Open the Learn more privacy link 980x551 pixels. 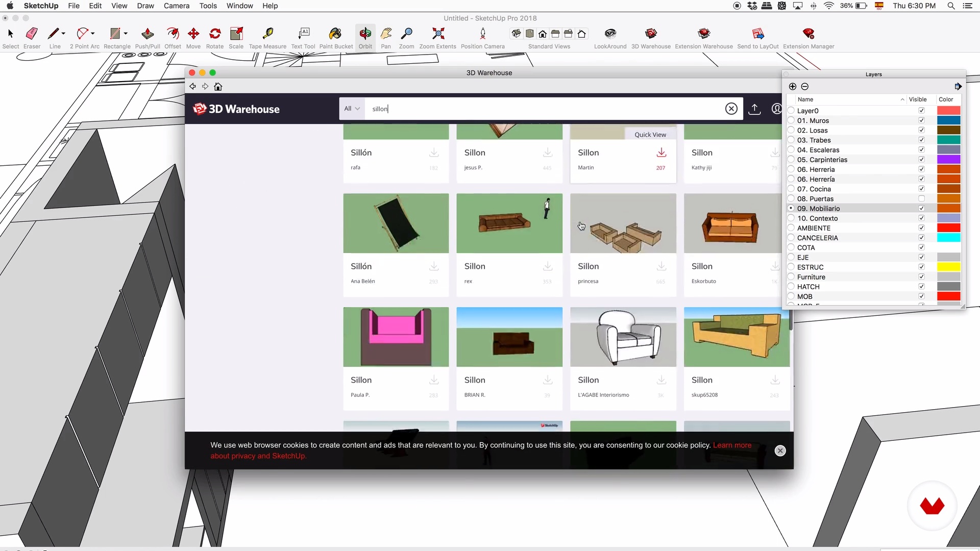coord(732,445)
